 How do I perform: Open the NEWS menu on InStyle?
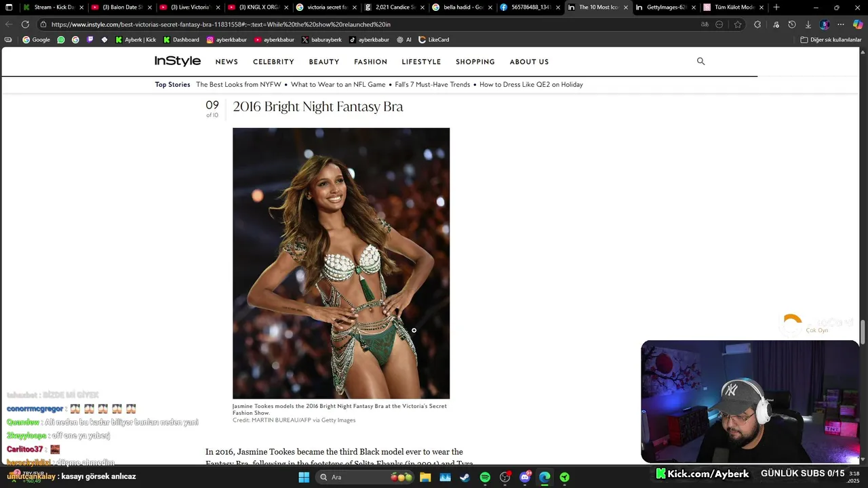(x=226, y=62)
